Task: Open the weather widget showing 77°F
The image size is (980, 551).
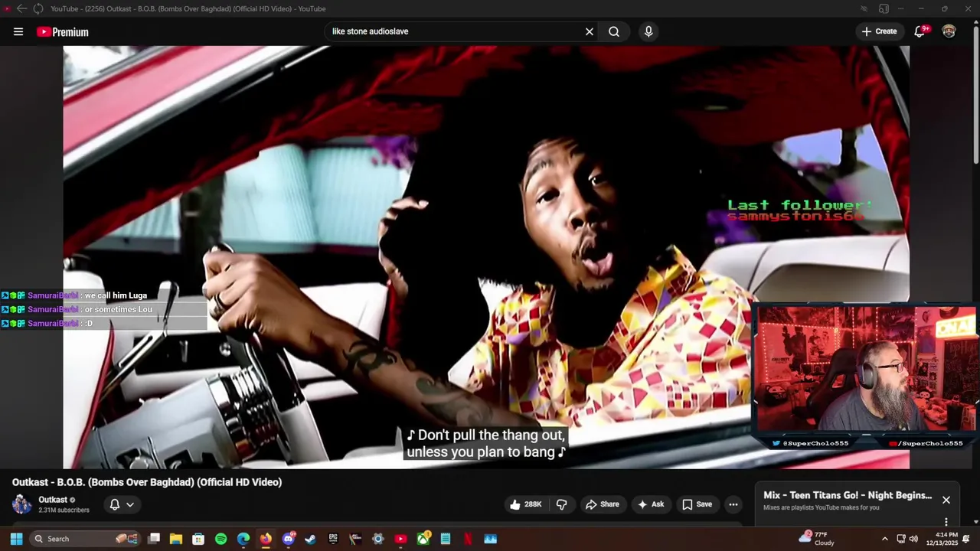Action: tap(817, 539)
